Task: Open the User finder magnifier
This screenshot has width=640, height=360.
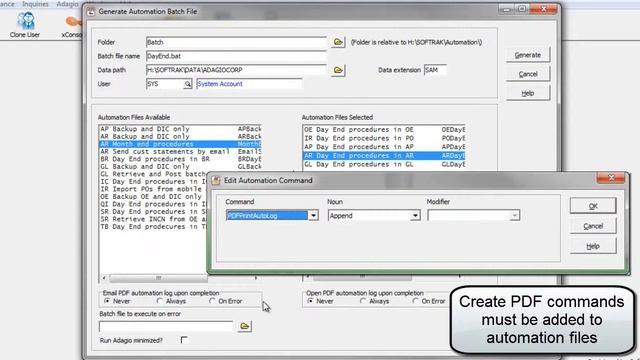Action: coord(187,84)
